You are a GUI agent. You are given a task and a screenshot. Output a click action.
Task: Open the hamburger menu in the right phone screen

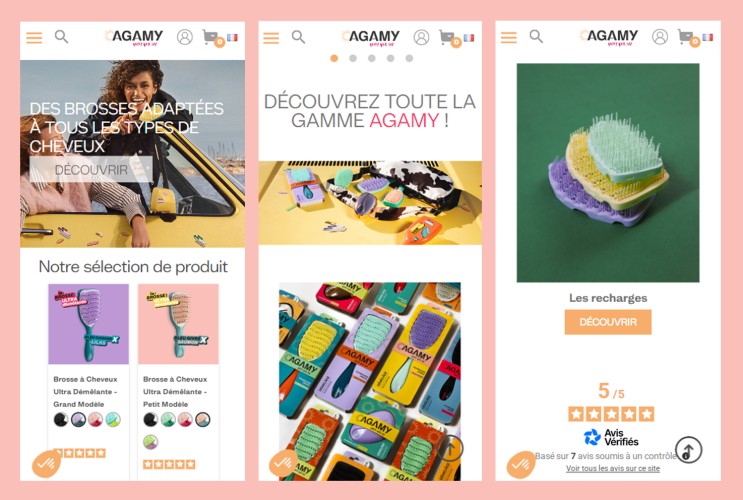509,37
